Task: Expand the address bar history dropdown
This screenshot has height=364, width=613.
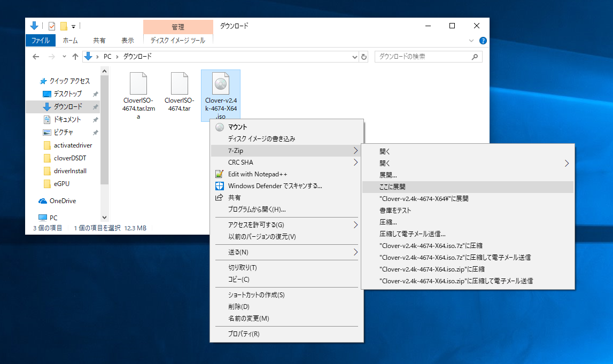Action: [x=354, y=57]
